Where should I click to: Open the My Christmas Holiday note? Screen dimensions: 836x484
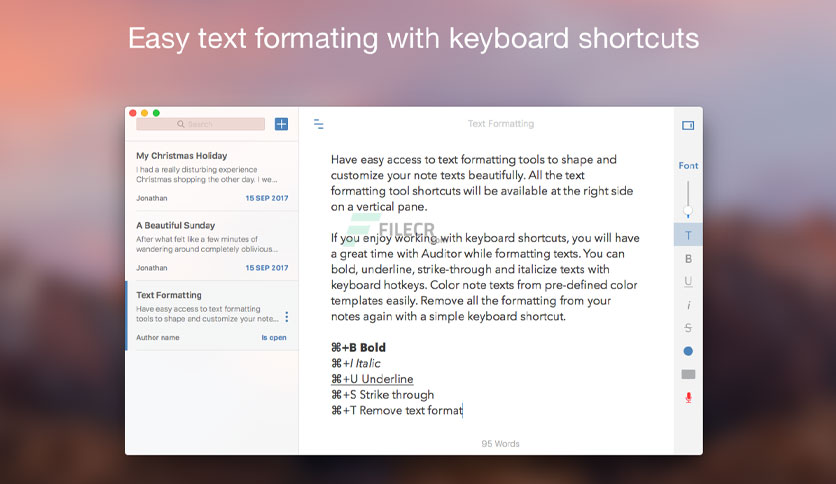coord(212,176)
